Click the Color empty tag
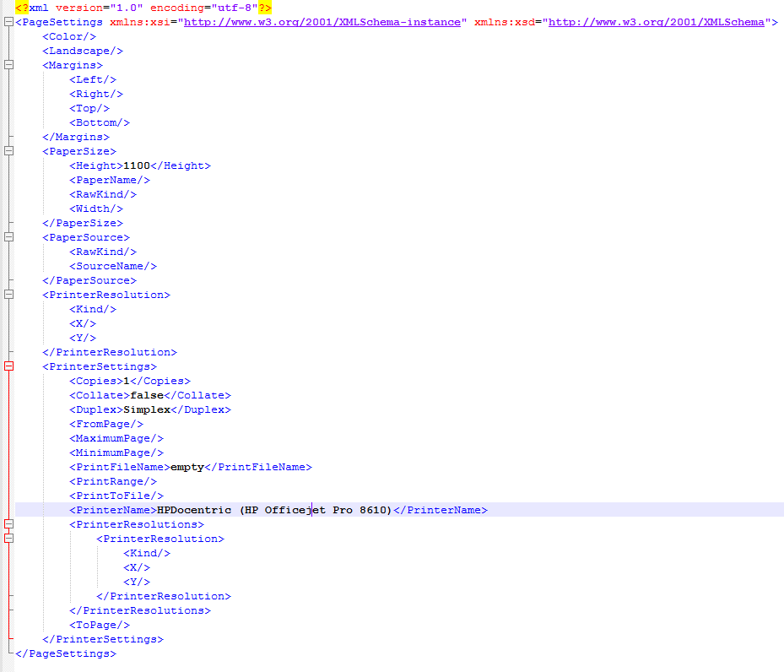Image resolution: width=784 pixels, height=672 pixels. [x=69, y=36]
